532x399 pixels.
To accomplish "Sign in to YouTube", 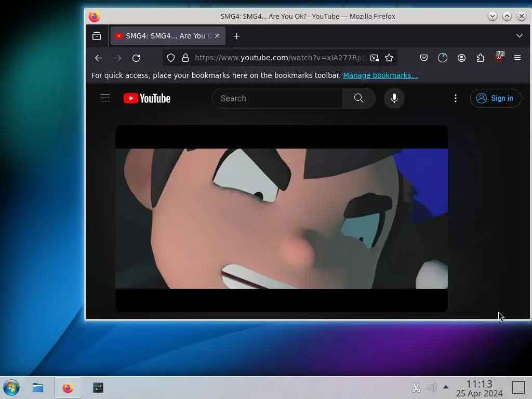I will (x=495, y=98).
